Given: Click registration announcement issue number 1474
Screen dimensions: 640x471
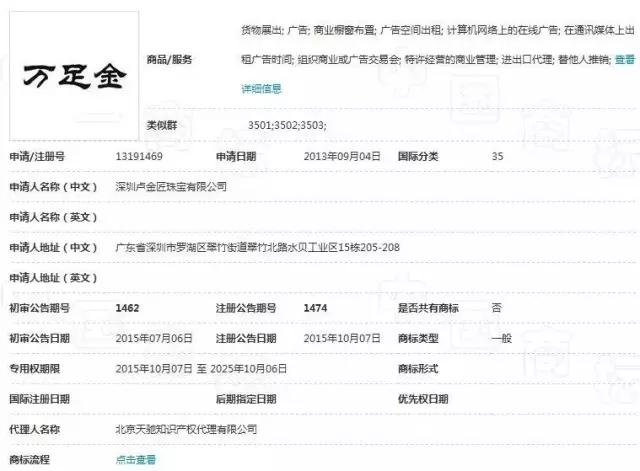Looking at the screenshot, I should 314,308.
